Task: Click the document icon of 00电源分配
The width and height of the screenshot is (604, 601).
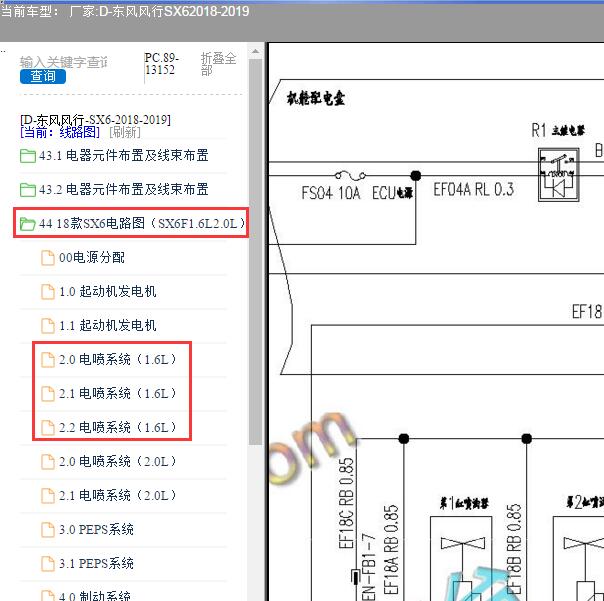Action: pos(48,258)
